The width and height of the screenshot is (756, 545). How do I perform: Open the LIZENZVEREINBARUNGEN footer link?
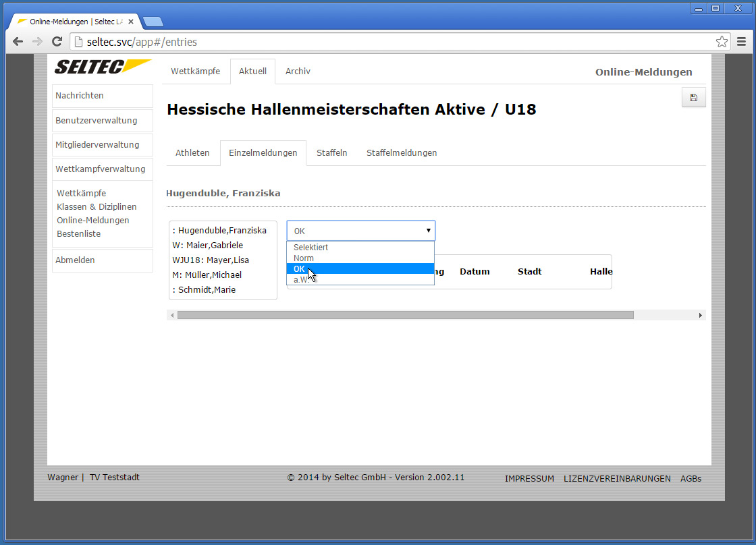[x=617, y=479]
